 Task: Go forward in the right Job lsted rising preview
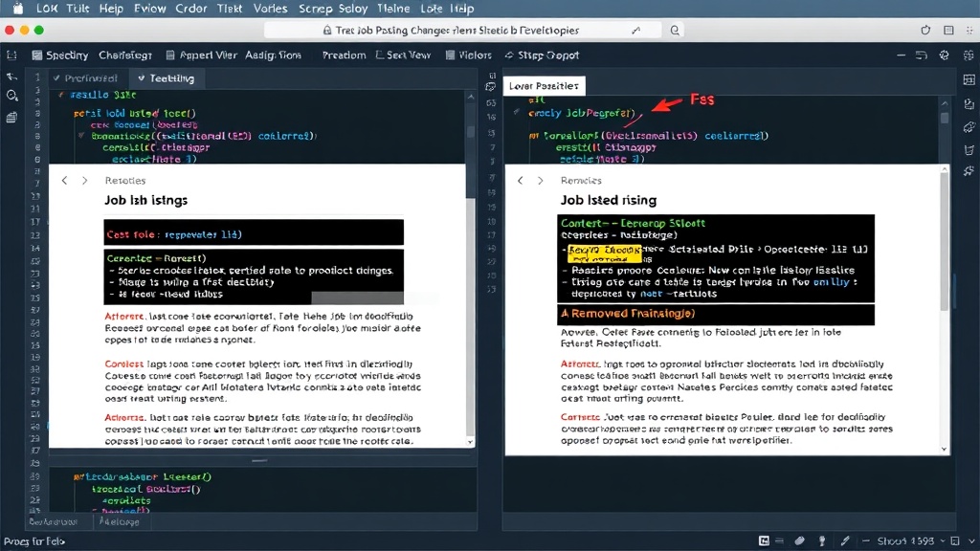tap(541, 181)
